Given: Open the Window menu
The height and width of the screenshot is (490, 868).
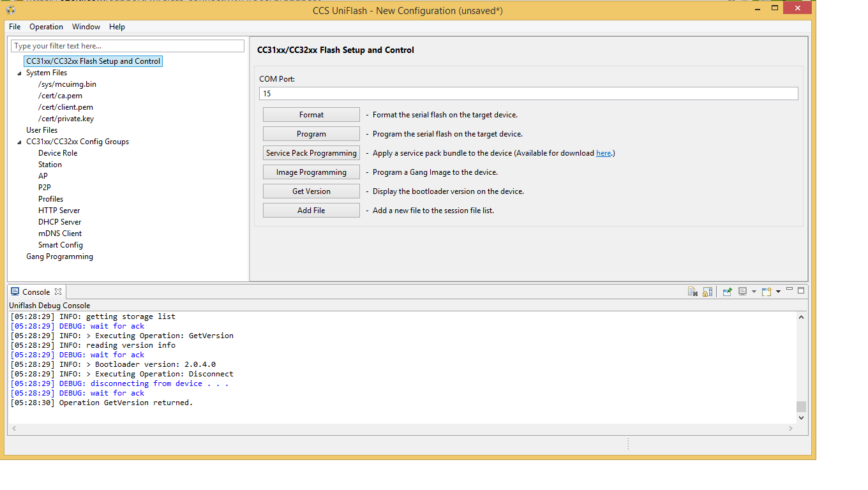Looking at the screenshot, I should click(86, 27).
